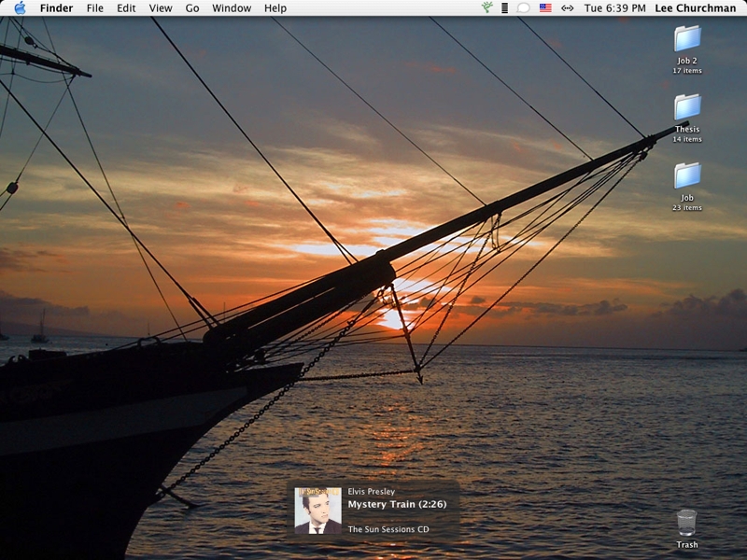
Task: Open the Job 2 folder
Action: coord(687,39)
